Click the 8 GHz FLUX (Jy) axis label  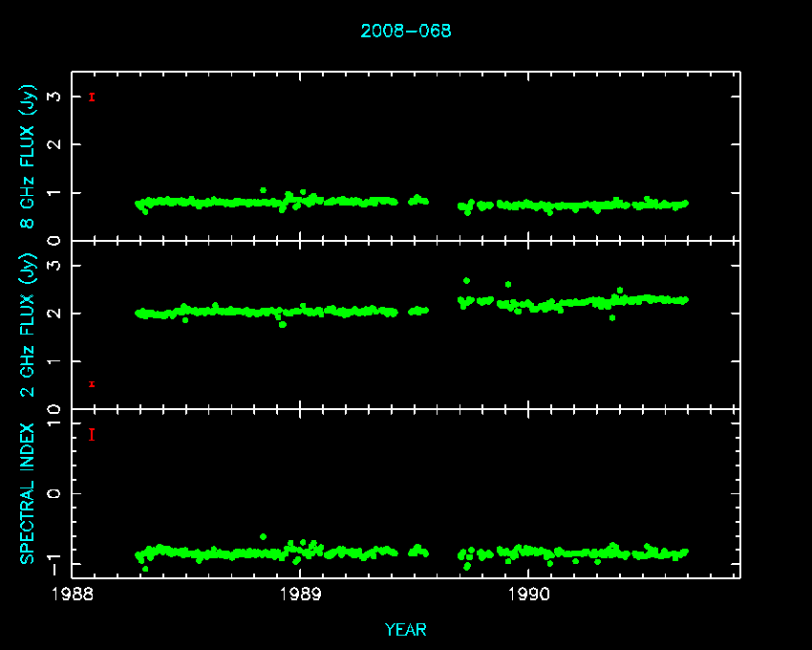click(30, 157)
